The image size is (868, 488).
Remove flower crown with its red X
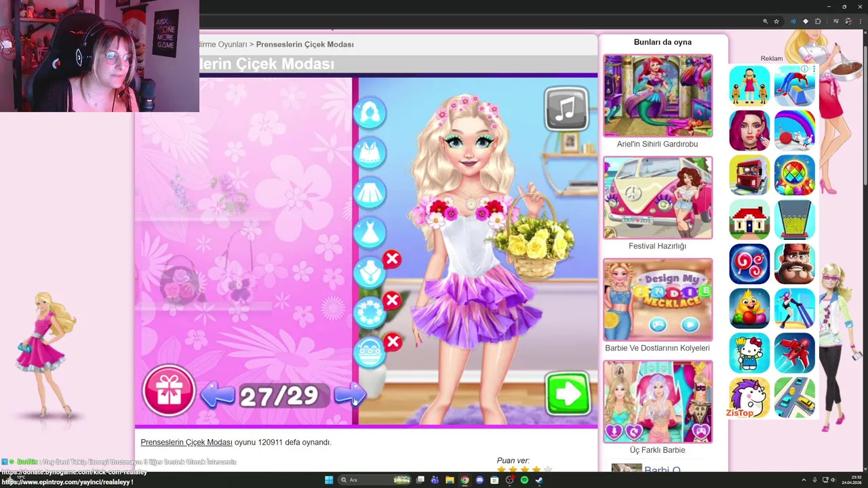392,300
